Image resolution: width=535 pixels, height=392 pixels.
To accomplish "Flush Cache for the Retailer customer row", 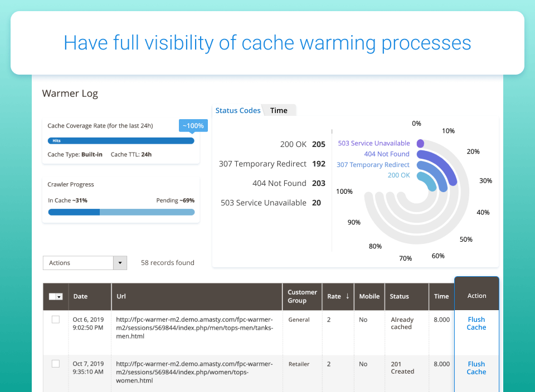I will pos(476,368).
